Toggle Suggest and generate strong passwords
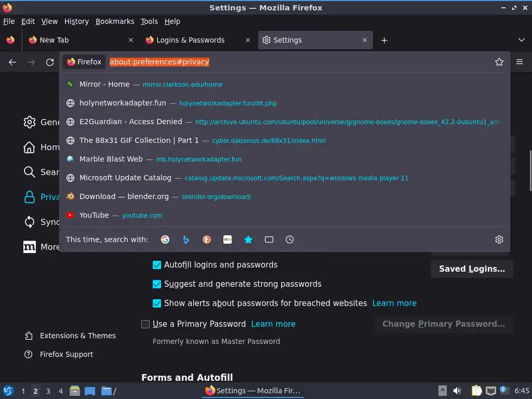532x399 pixels. [157, 284]
